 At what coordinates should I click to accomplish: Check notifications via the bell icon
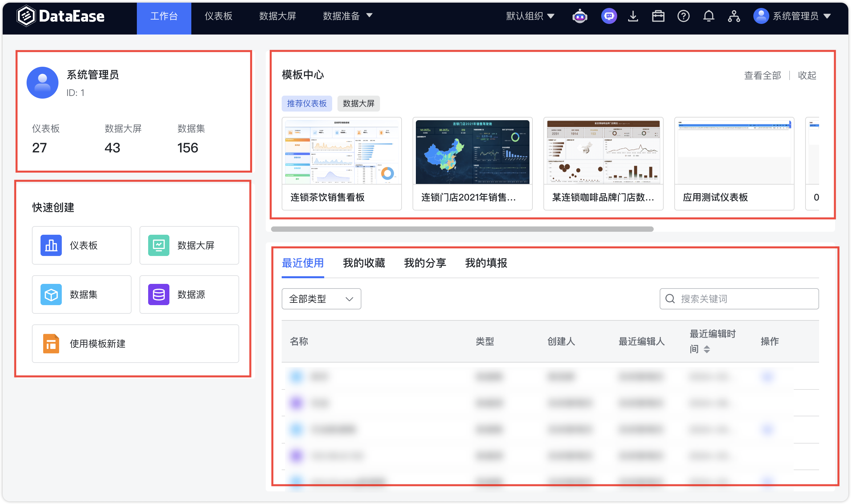pyautogui.click(x=709, y=16)
